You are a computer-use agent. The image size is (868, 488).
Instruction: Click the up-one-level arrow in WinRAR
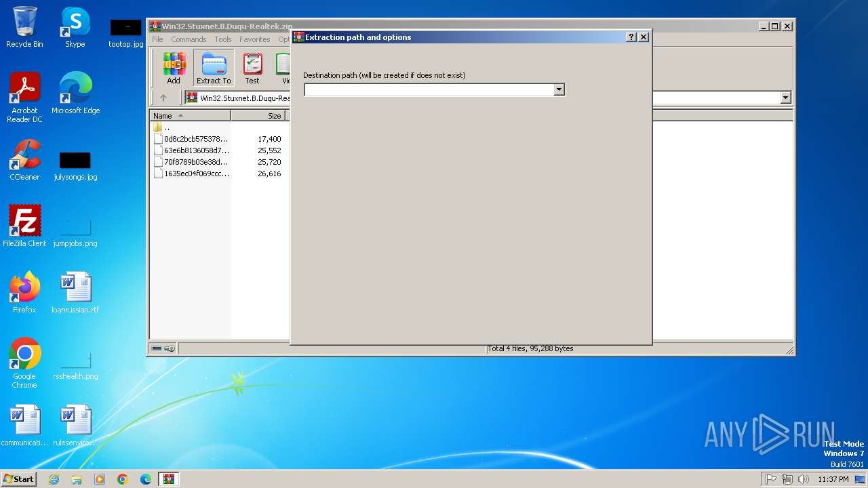(x=163, y=98)
